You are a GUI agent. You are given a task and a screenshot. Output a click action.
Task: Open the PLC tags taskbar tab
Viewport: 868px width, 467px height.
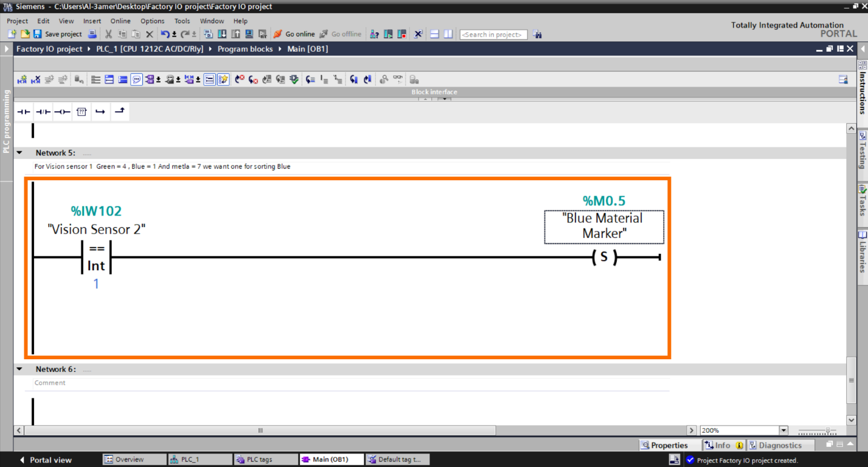[266, 460]
